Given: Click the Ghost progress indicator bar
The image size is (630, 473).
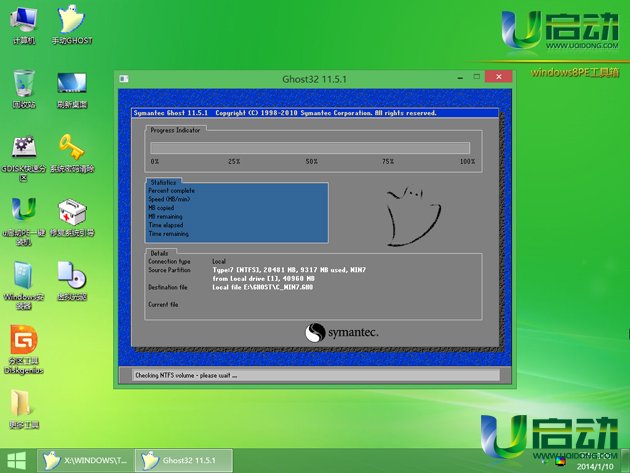Looking at the screenshot, I should pos(310,147).
